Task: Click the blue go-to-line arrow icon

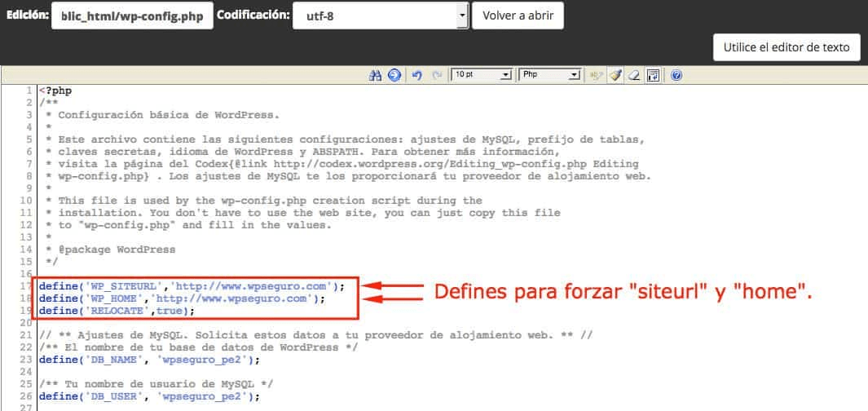Action: pos(394,75)
